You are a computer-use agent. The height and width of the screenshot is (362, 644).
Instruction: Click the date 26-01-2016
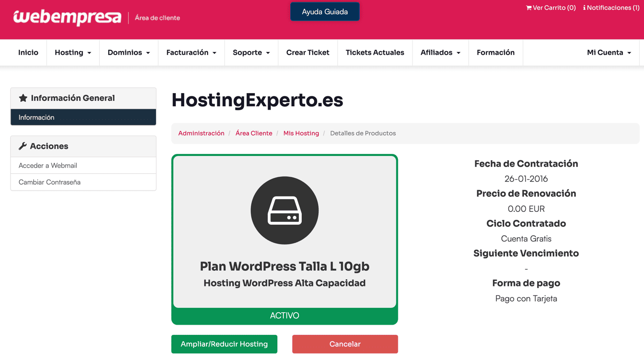coord(526,179)
